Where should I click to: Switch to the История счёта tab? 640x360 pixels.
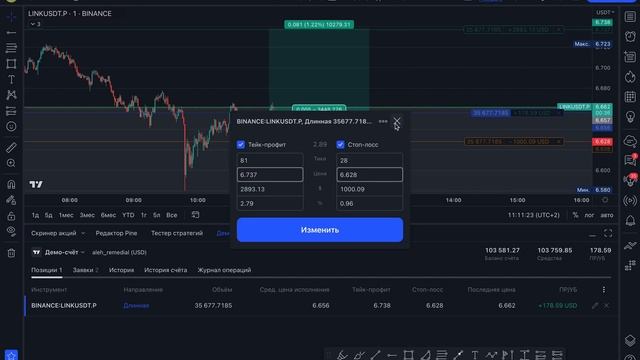coord(165,270)
